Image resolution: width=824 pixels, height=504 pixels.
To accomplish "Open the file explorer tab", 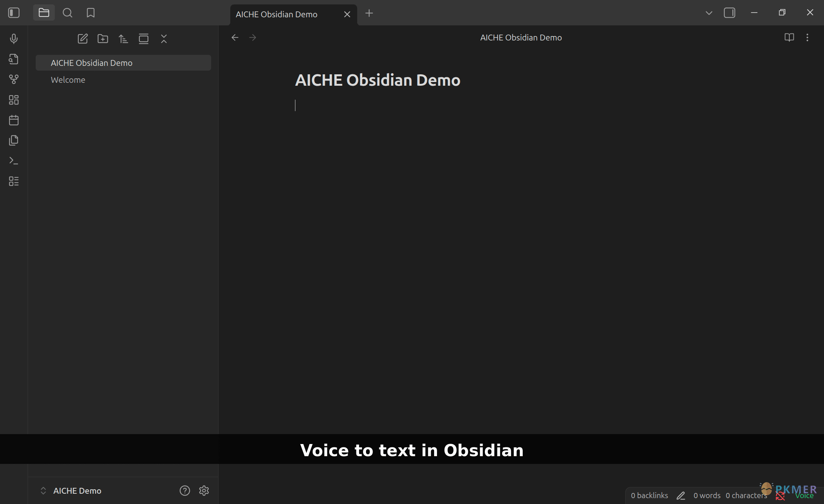I will tap(44, 13).
